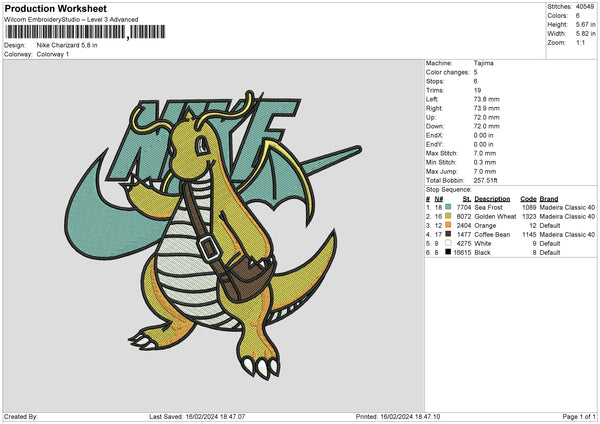Select the 'Color changes:' label
This screenshot has width=600, height=424.
point(447,72)
